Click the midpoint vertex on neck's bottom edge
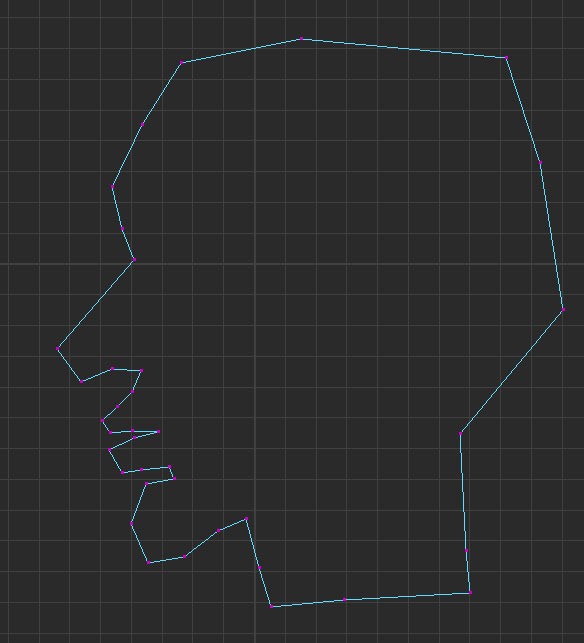This screenshot has height=643, width=584. tap(344, 600)
